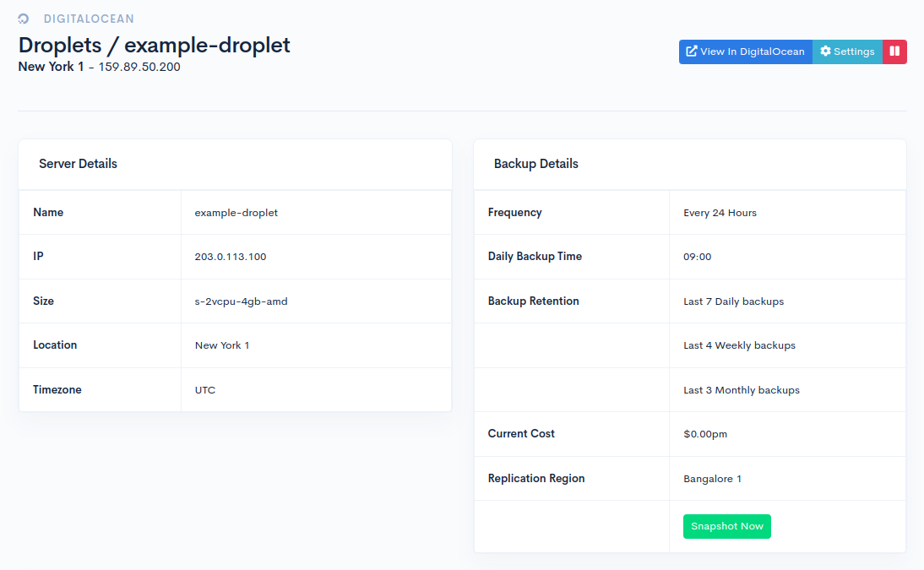The width and height of the screenshot is (924, 570).
Task: Click the New York 1 location value
Action: [x=222, y=345]
